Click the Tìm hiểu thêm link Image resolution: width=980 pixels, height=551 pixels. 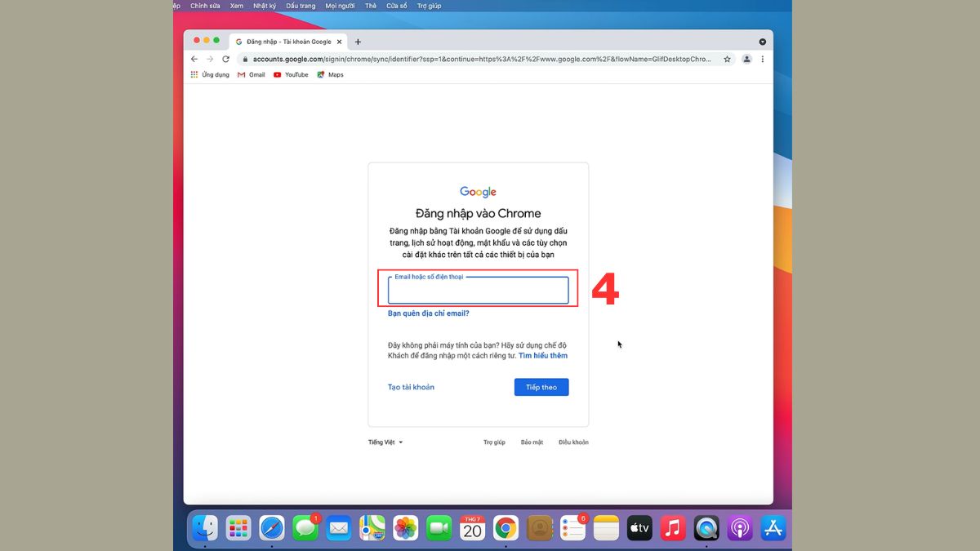(543, 356)
